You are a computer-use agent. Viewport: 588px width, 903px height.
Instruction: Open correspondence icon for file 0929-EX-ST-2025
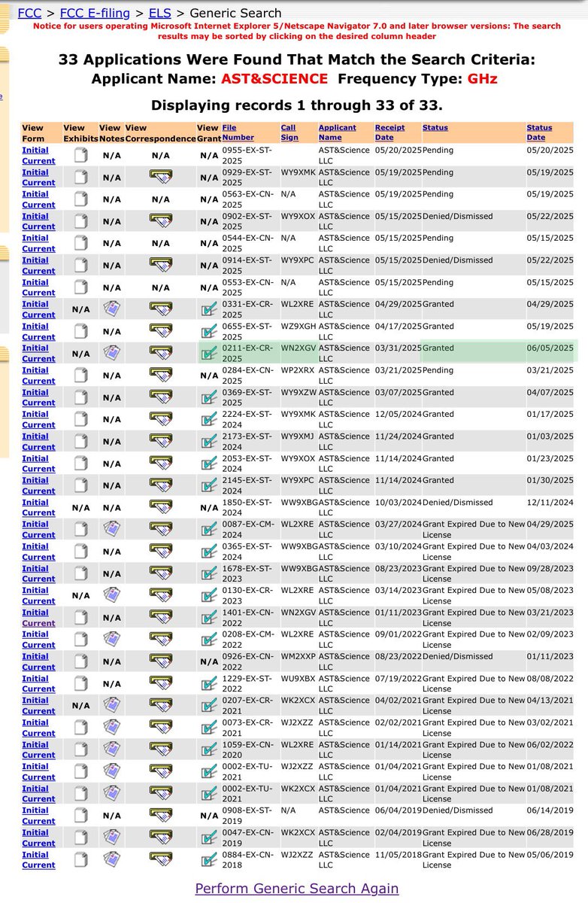pos(160,178)
